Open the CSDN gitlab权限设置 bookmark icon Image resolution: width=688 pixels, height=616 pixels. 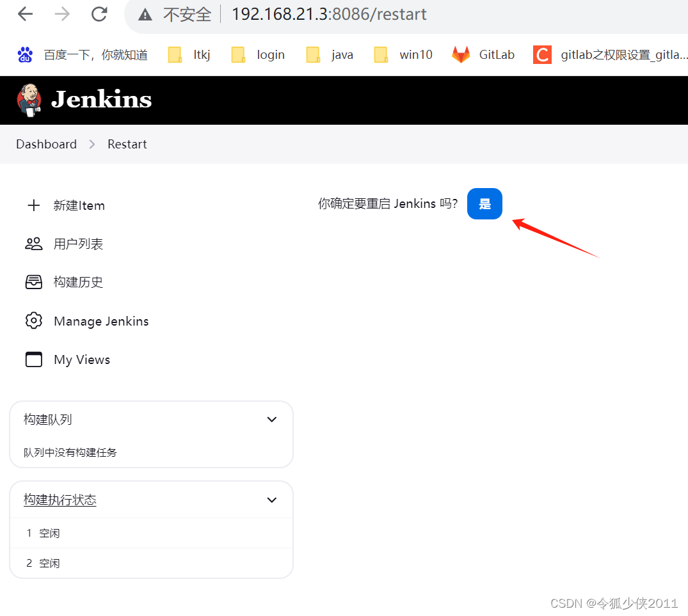(x=542, y=55)
